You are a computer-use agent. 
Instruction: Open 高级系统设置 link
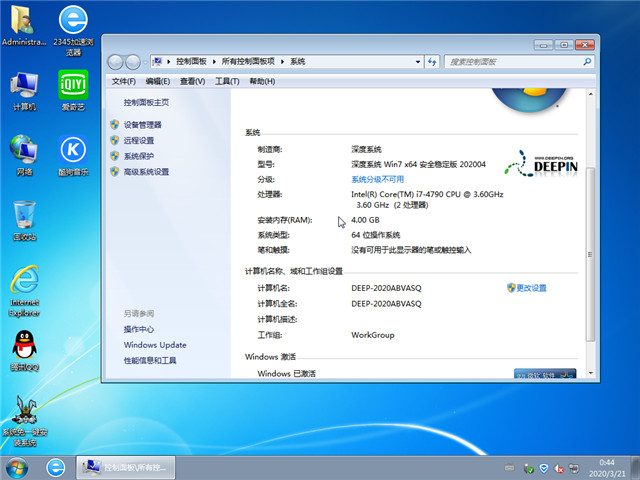tap(146, 172)
